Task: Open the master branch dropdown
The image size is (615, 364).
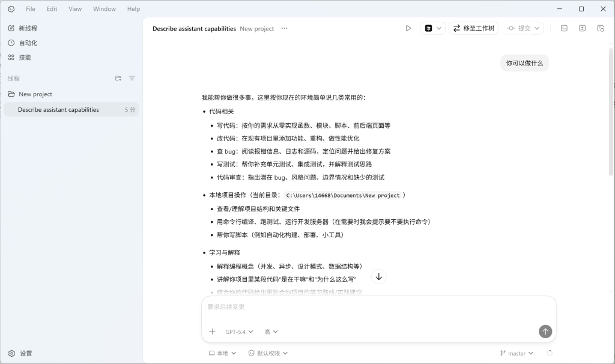Action: point(517,353)
